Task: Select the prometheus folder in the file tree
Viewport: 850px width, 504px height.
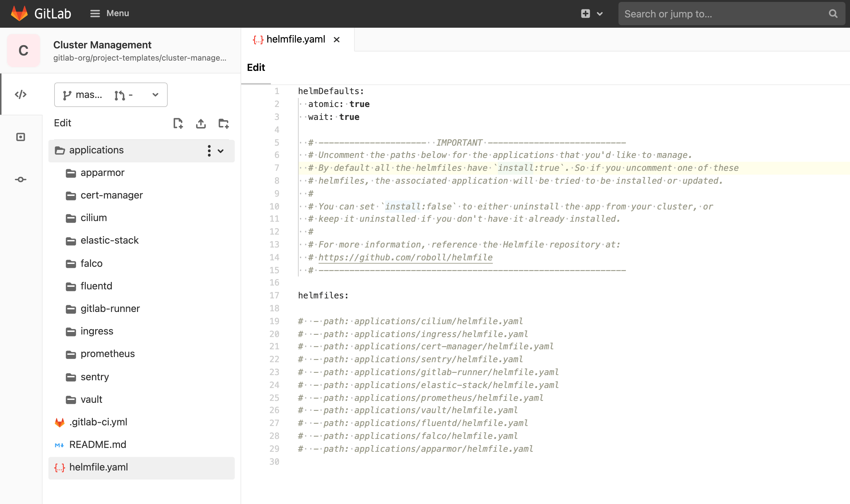Action: (107, 354)
